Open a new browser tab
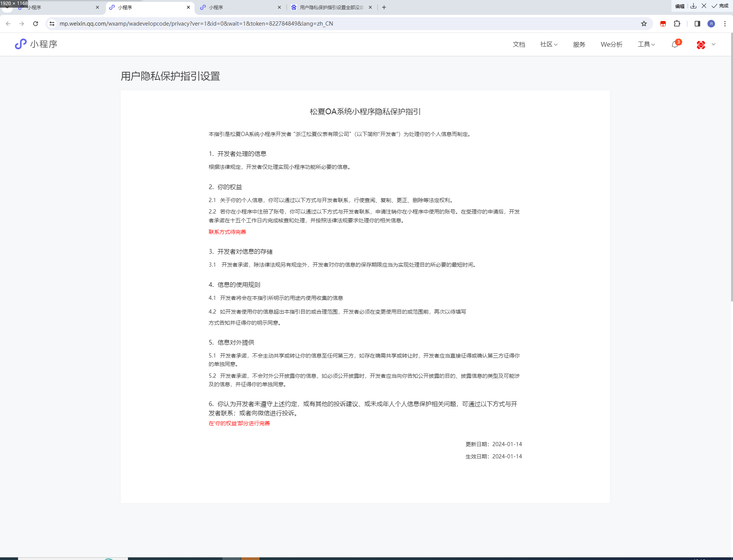 [384, 7]
